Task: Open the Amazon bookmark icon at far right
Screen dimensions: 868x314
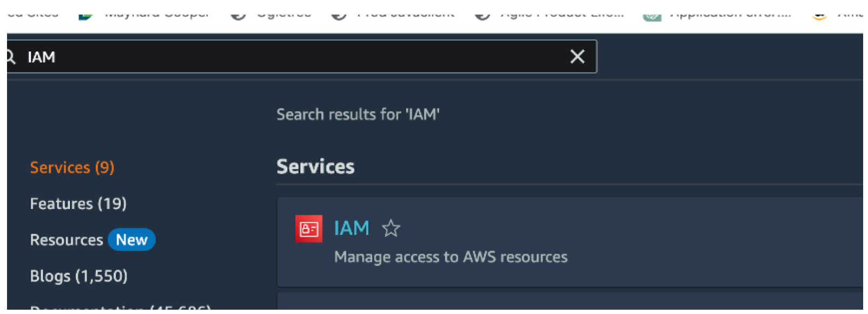Action: coord(819,15)
